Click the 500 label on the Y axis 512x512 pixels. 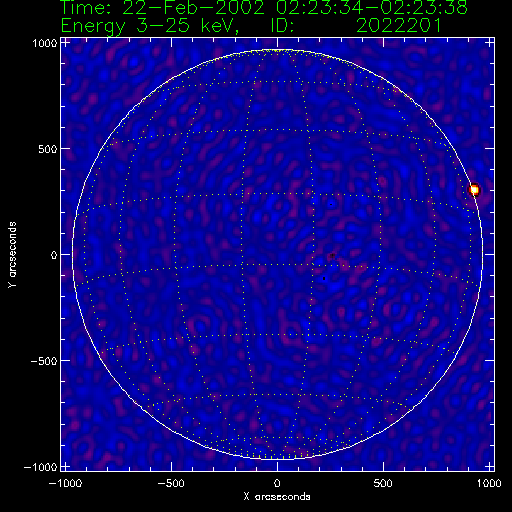[x=48, y=149]
